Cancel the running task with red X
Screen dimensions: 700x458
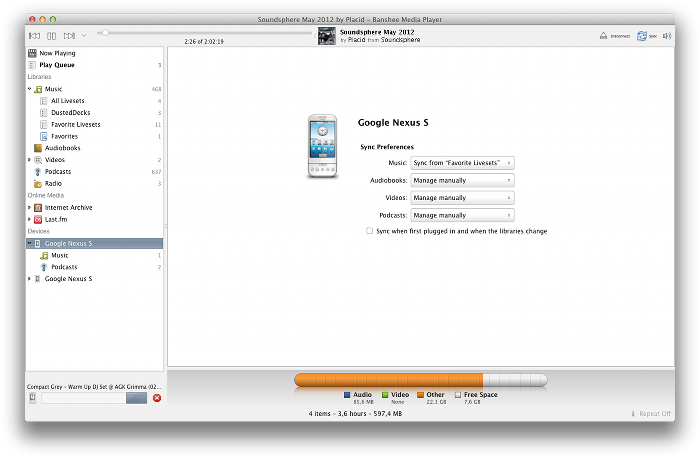(157, 398)
